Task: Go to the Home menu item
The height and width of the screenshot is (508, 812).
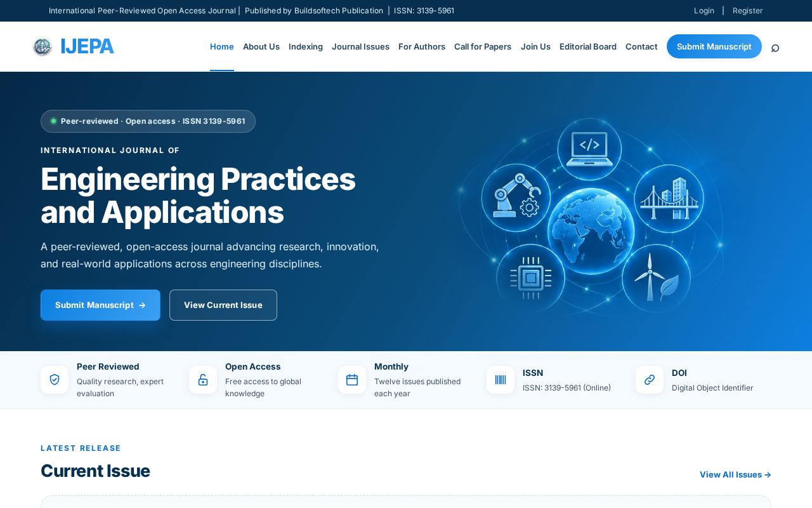Action: 222,46
